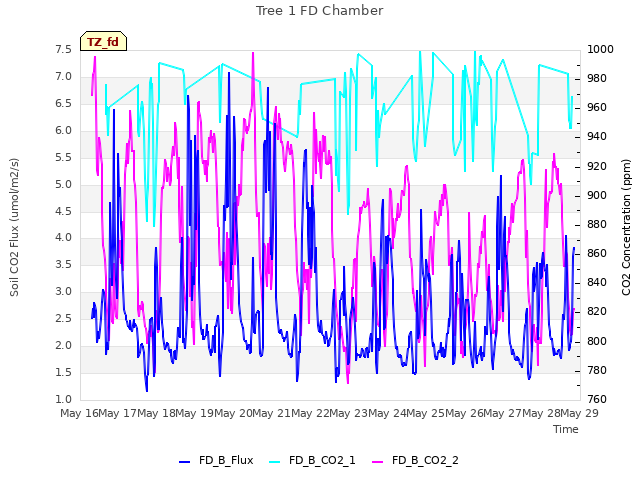Click the May 29 x-axis tick label
The width and height of the screenshot is (640, 480).
(x=579, y=413)
